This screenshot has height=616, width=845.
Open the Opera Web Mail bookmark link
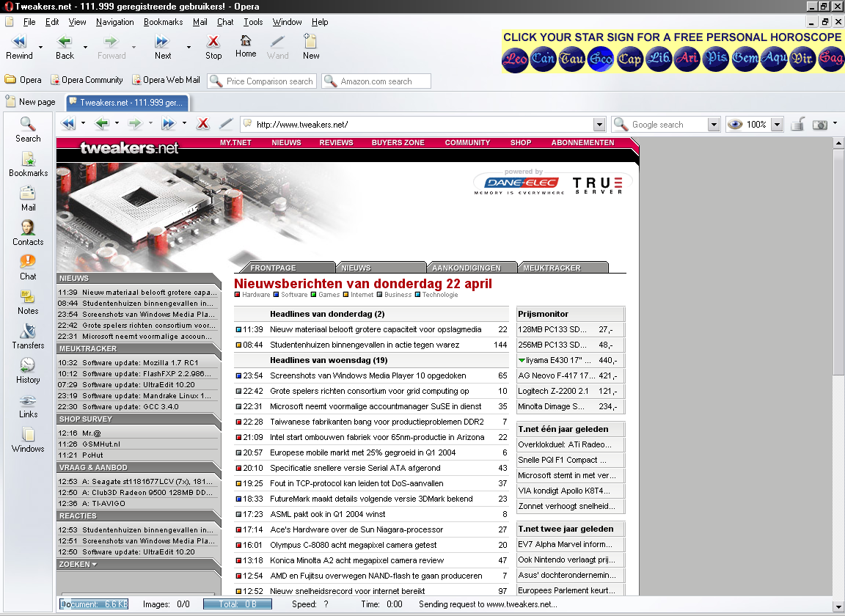166,81
